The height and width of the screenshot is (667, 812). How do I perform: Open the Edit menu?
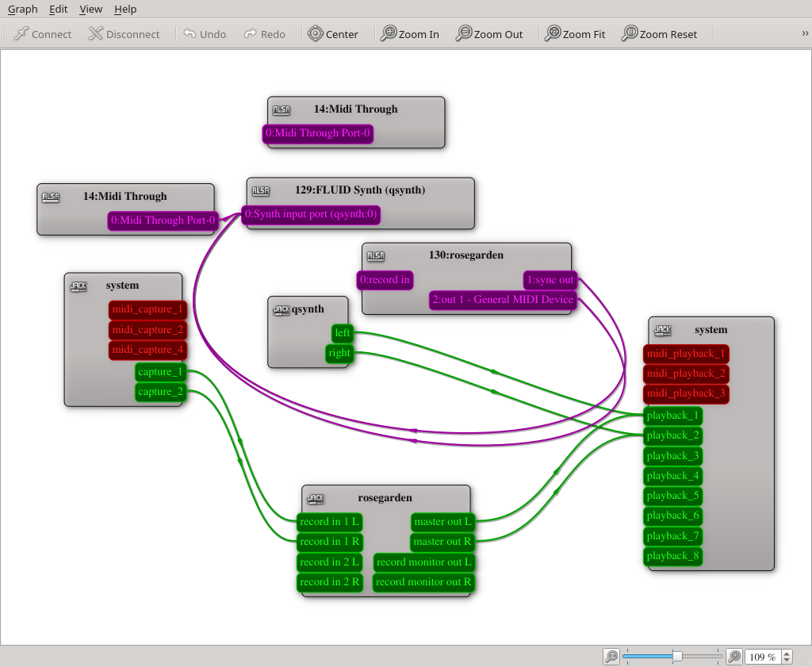59,9
